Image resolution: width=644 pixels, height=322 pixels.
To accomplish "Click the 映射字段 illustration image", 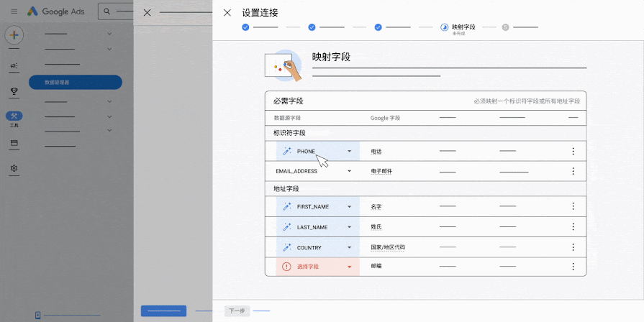I will pos(284,65).
